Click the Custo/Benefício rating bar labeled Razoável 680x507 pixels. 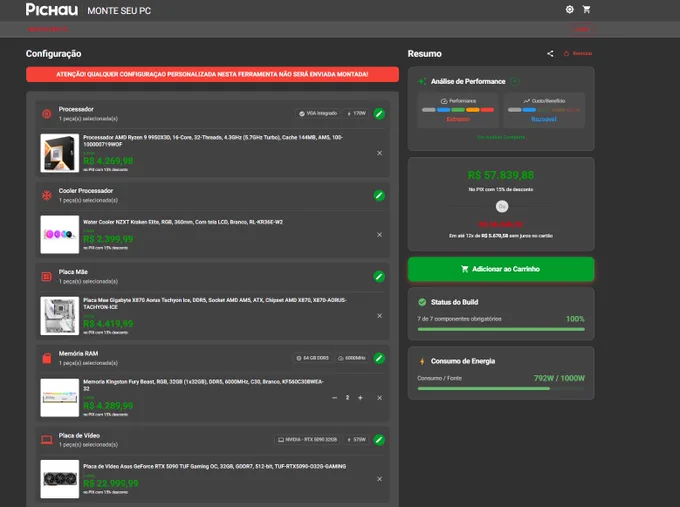point(544,110)
